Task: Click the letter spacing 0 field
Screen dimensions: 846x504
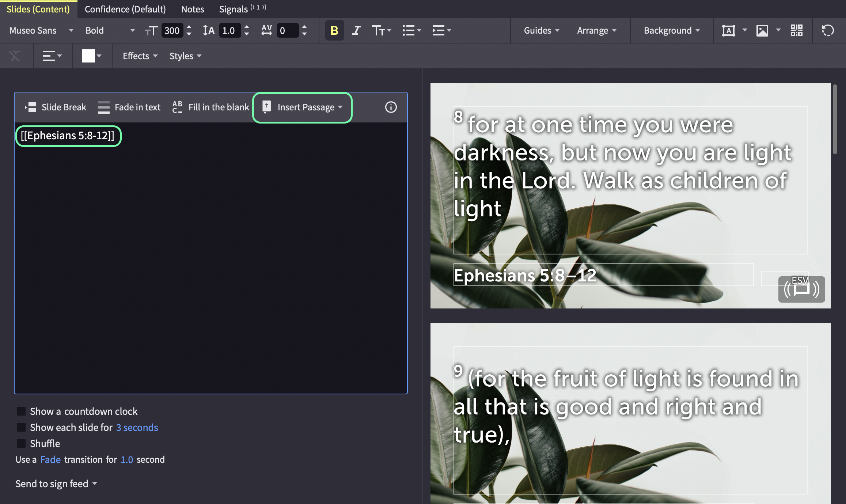Action: 288,30
